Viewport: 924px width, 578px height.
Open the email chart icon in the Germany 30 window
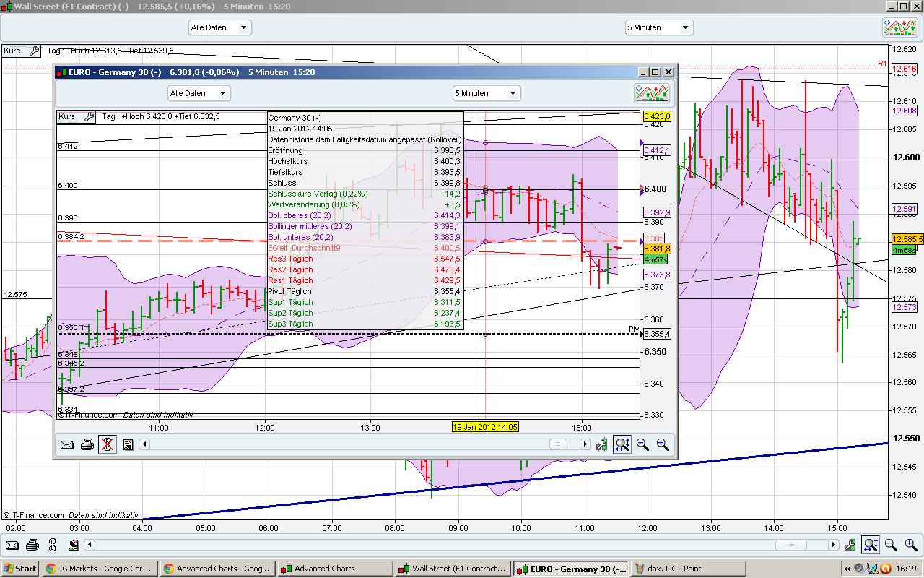(x=67, y=444)
